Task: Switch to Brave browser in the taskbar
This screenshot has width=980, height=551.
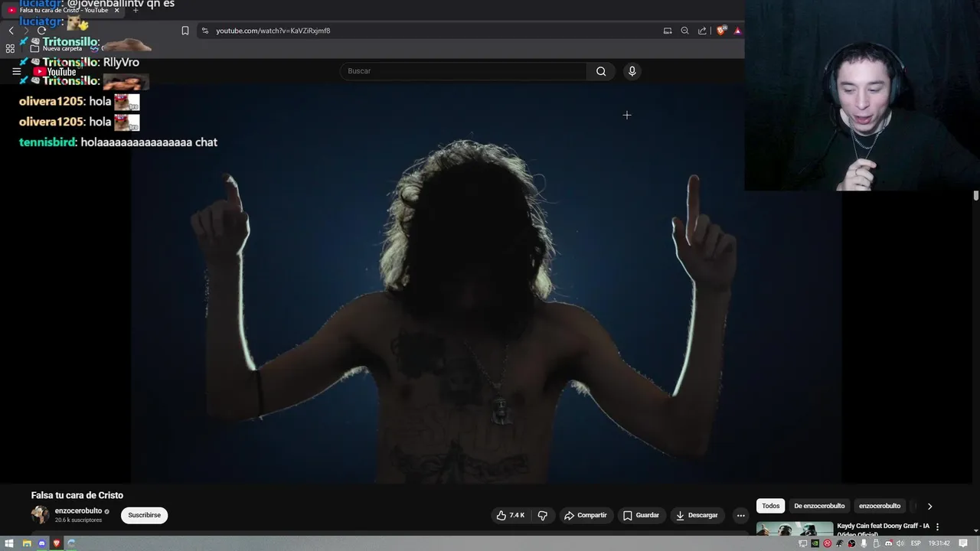Action: point(57,543)
